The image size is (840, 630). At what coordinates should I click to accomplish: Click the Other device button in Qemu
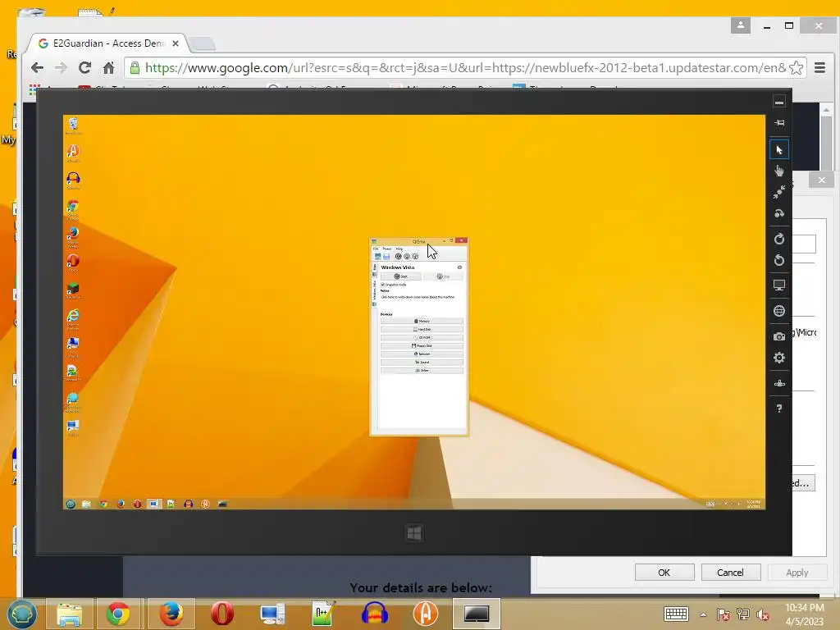point(422,370)
